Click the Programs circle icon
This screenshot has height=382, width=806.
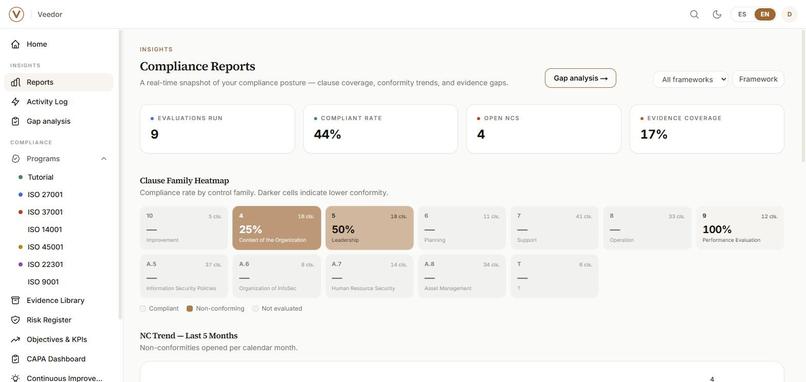pos(15,159)
